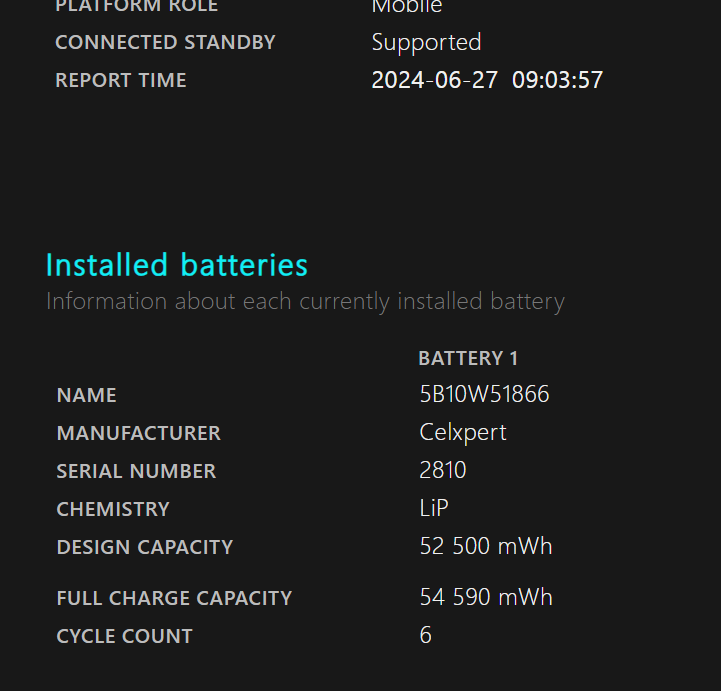Select the BATTERY 1 column header
The width and height of the screenshot is (721, 691).
click(x=468, y=358)
